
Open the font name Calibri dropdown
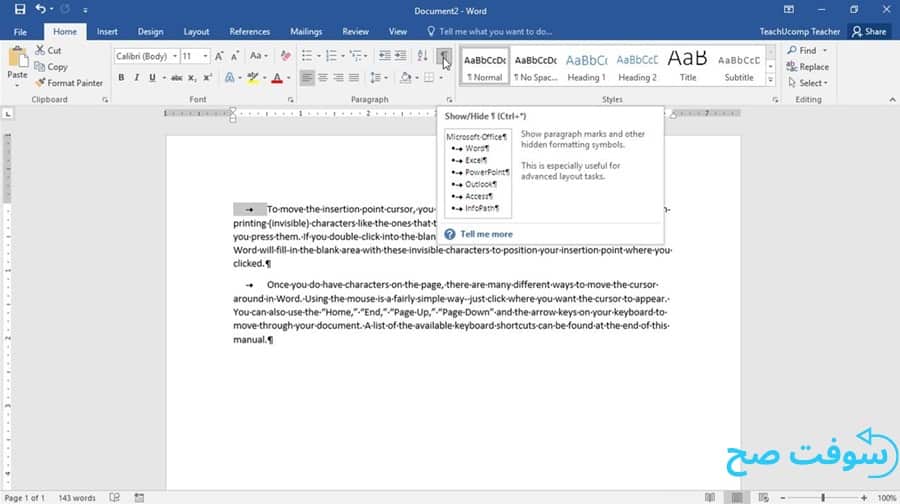[x=174, y=56]
